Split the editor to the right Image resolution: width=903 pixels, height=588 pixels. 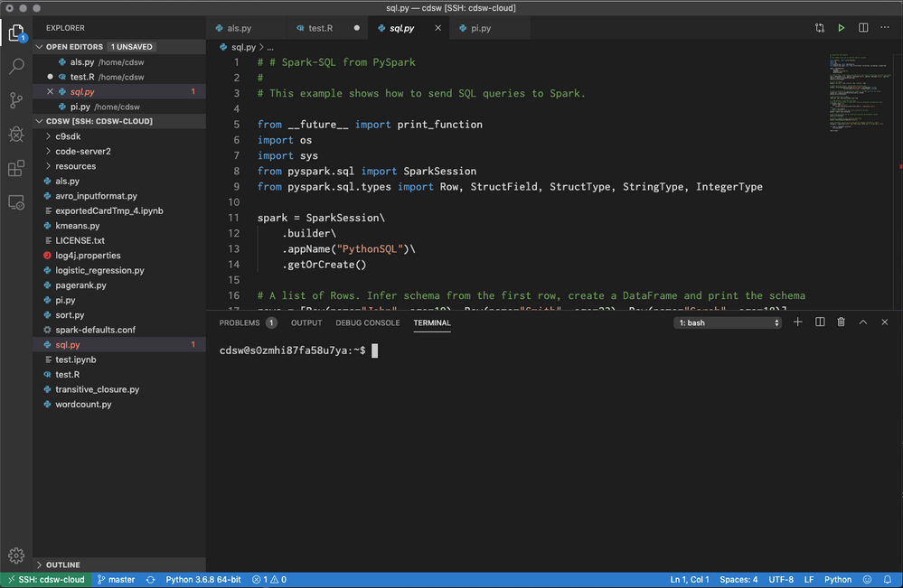pos(862,28)
